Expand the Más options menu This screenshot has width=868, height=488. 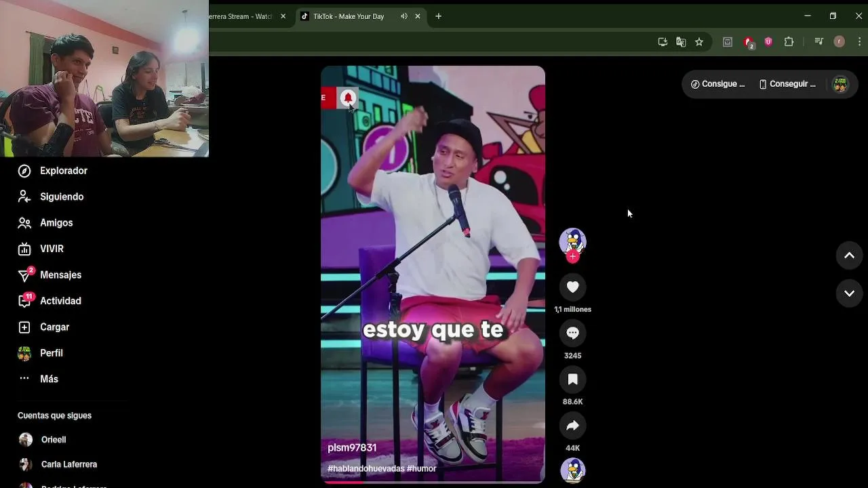[37, 379]
